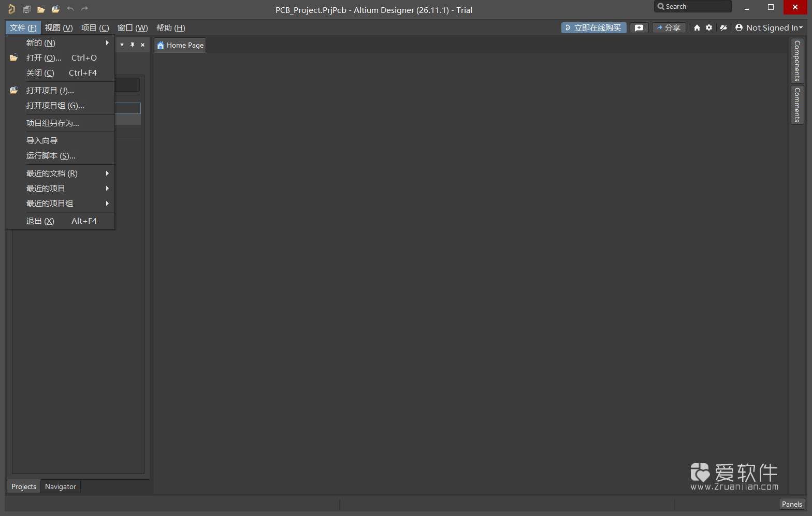
Task: Click the open document folder icon in title bar
Action: [41, 9]
